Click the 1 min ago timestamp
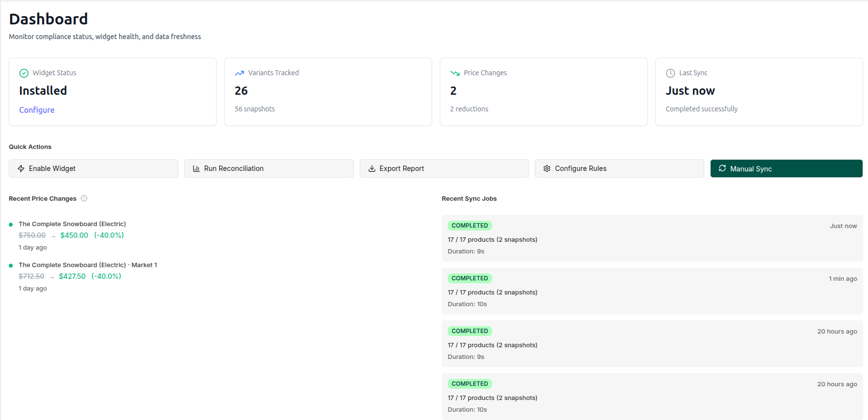 tap(843, 279)
